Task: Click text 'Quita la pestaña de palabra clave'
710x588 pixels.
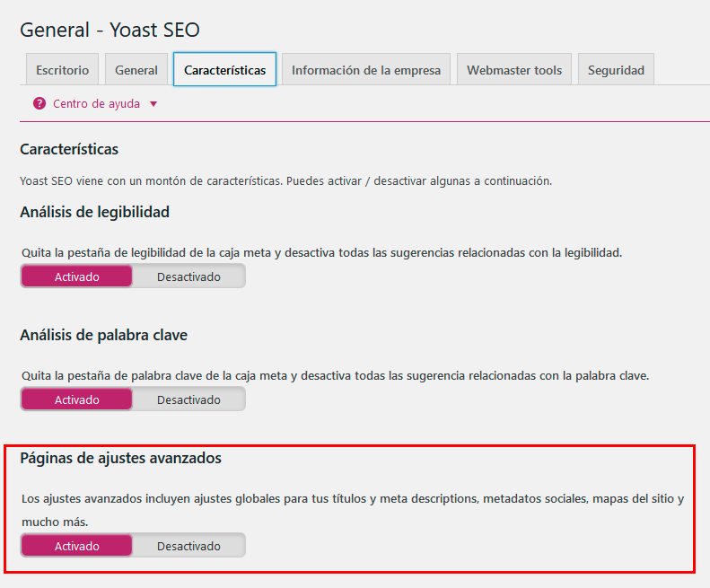Action: (x=112, y=376)
